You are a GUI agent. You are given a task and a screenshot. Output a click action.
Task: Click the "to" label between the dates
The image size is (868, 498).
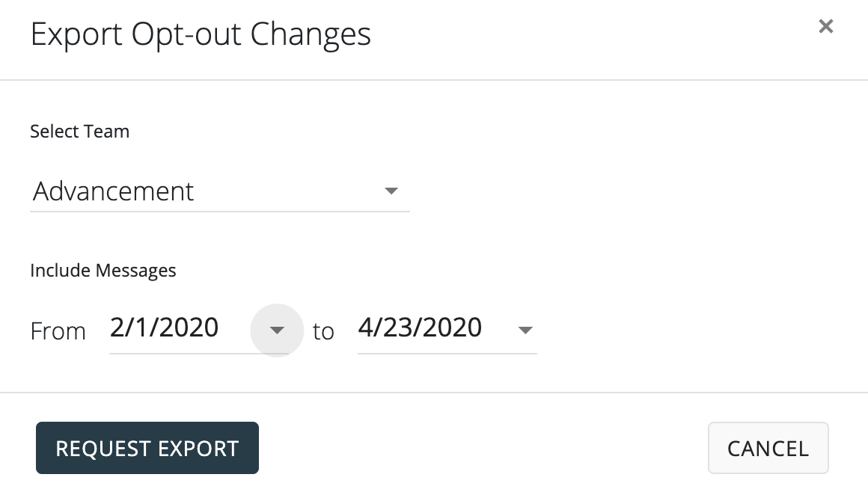pos(323,331)
